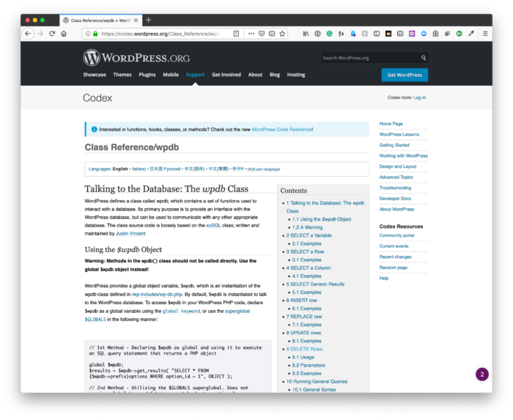Click the Get WordPress button

pyautogui.click(x=405, y=75)
